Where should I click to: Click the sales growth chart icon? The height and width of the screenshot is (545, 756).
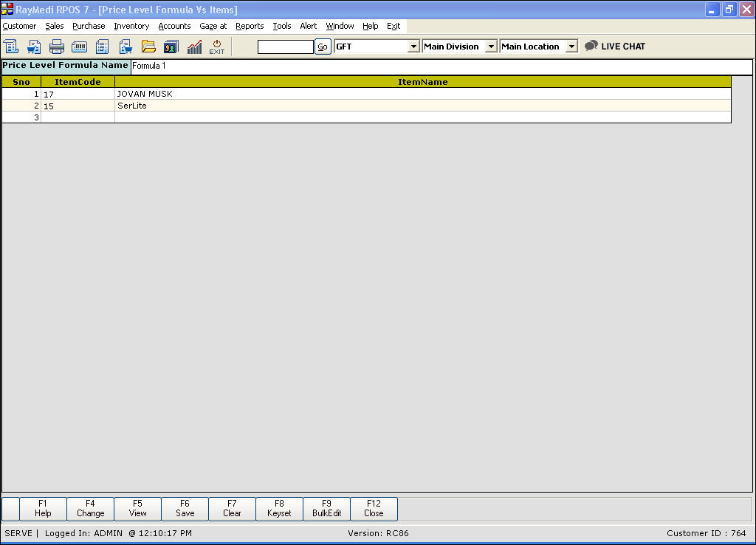pyautogui.click(x=194, y=47)
